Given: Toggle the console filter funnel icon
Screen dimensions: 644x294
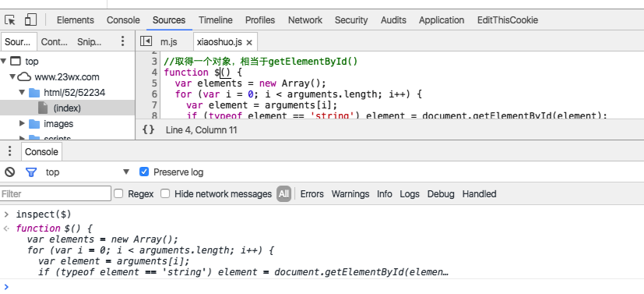Looking at the screenshot, I should coord(31,172).
